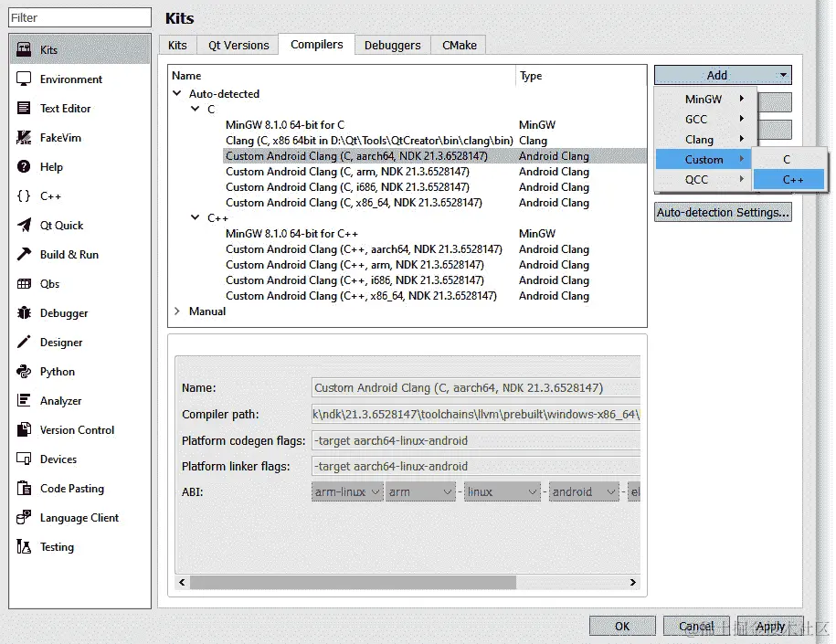This screenshot has width=836, height=644.
Task: Click the Code Pasting clipboard icon
Action: [24, 489]
